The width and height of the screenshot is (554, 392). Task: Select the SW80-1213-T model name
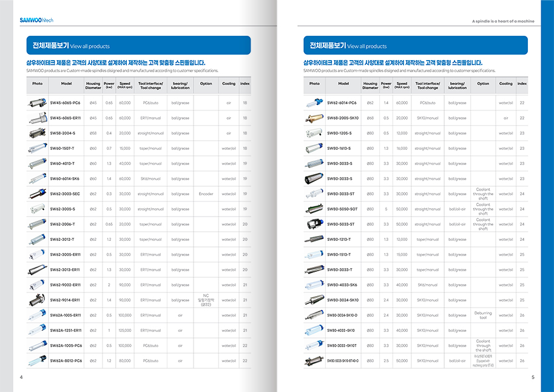[340, 239]
